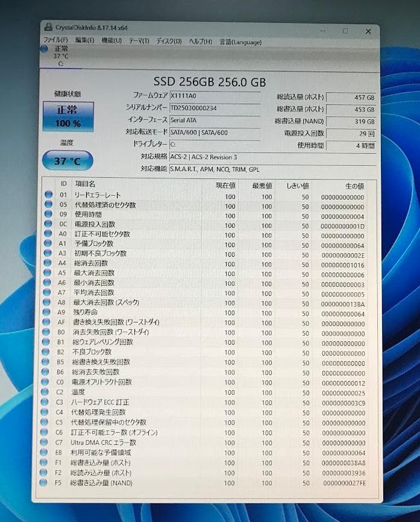
Task: Click the 正常 100 % health status button
Action: coord(68,116)
